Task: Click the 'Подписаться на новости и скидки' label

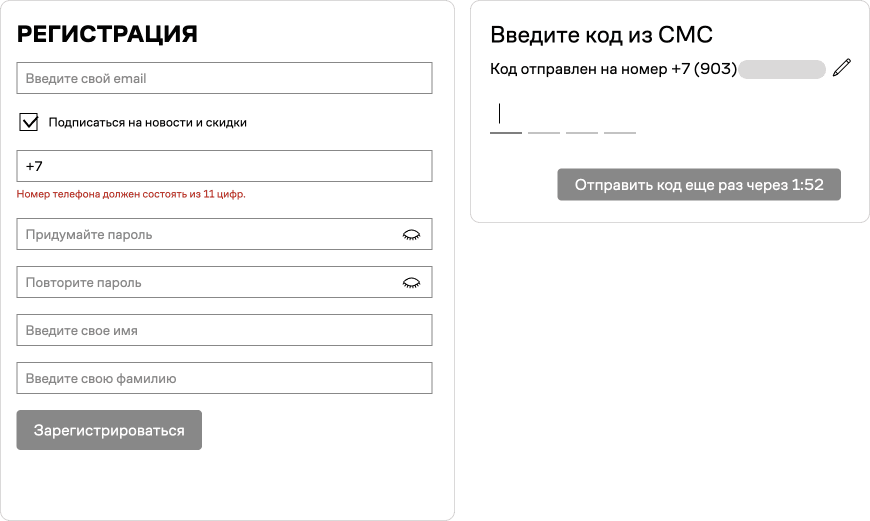Action: 148,123
